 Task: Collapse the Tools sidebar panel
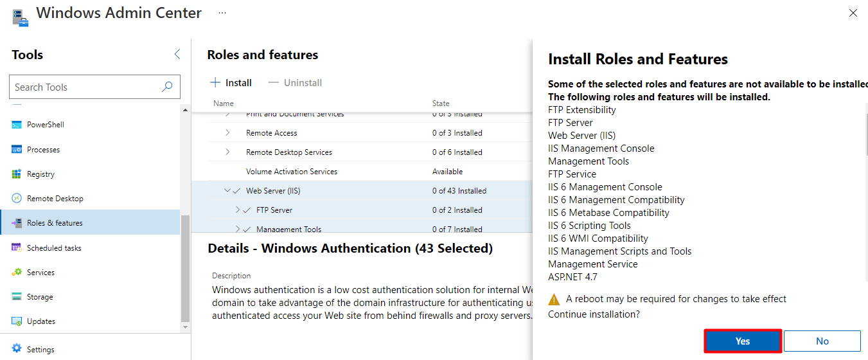click(x=177, y=55)
